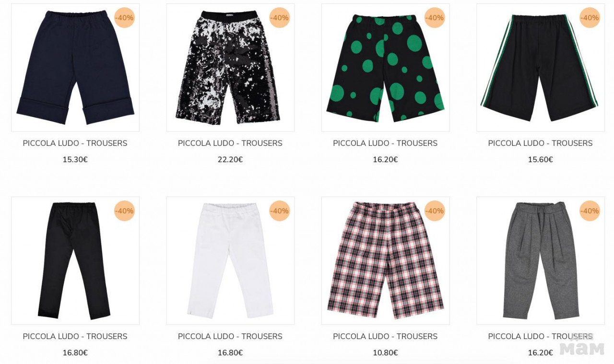
Task: Open the green polka dot trousers image
Action: [385, 68]
